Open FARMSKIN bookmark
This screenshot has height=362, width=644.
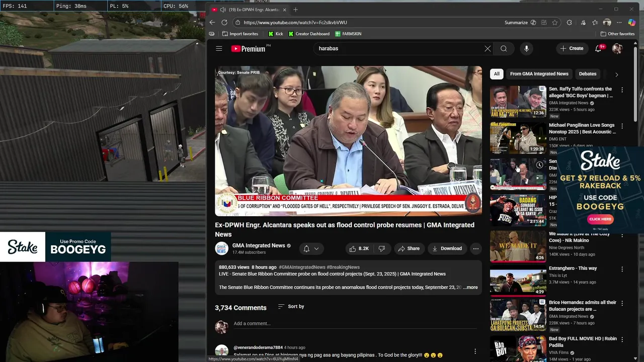coord(348,34)
